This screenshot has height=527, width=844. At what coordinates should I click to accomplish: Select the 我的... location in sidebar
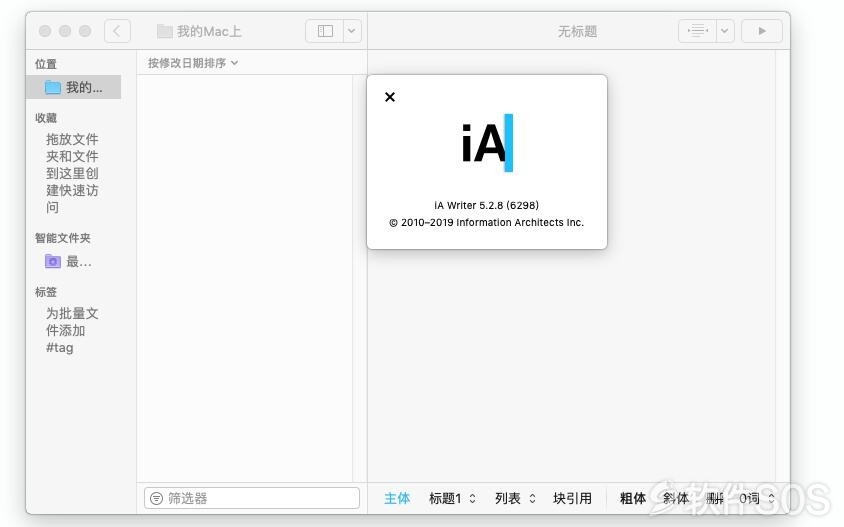point(74,87)
